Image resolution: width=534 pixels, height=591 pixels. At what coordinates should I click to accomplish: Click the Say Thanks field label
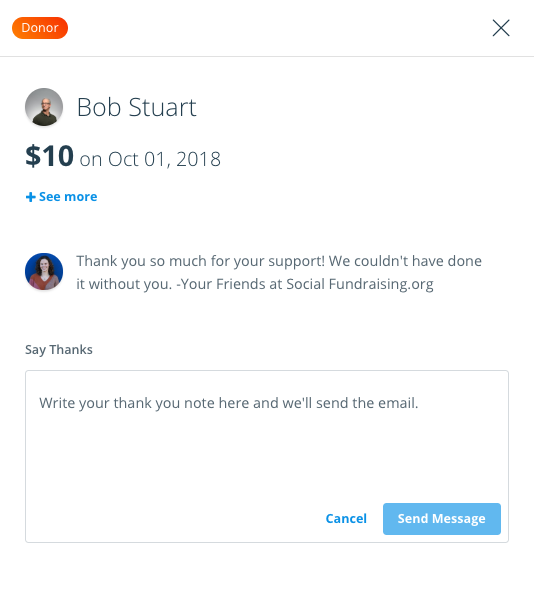[x=59, y=350]
